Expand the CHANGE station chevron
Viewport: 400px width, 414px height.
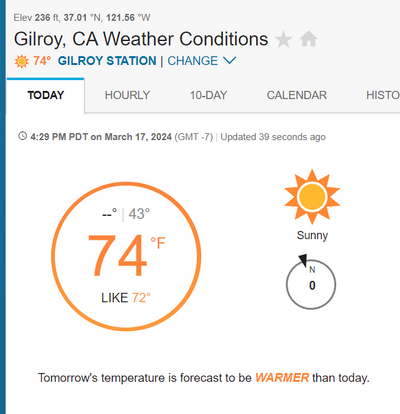point(229,60)
